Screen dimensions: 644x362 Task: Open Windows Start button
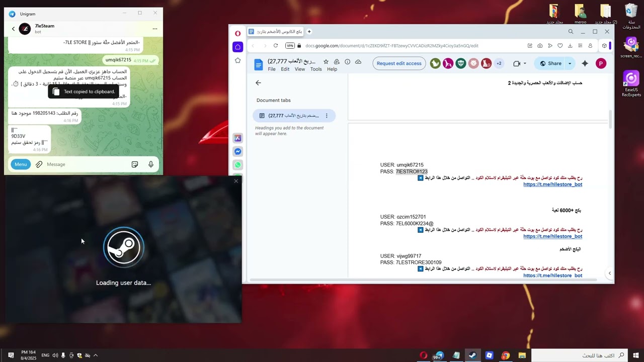636,355
